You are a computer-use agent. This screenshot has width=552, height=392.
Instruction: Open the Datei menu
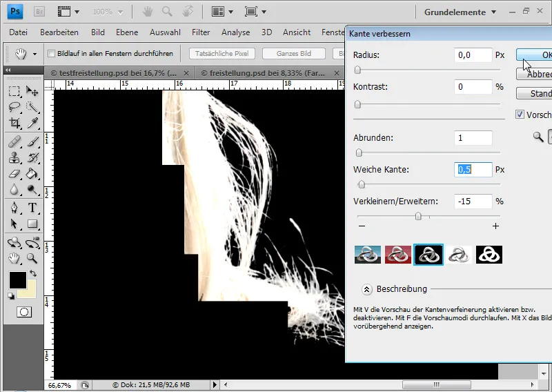19,32
